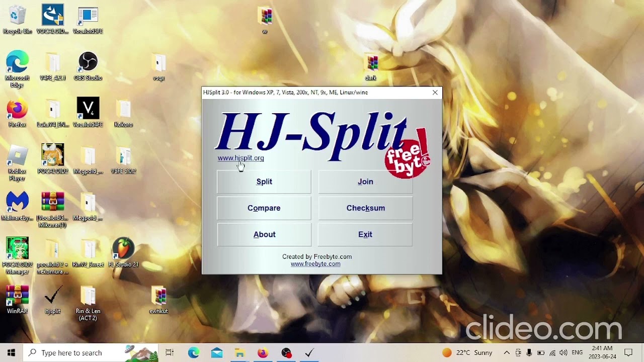The image size is (644, 362).
Task: Open File Explorer from the taskbar
Action: (x=240, y=353)
